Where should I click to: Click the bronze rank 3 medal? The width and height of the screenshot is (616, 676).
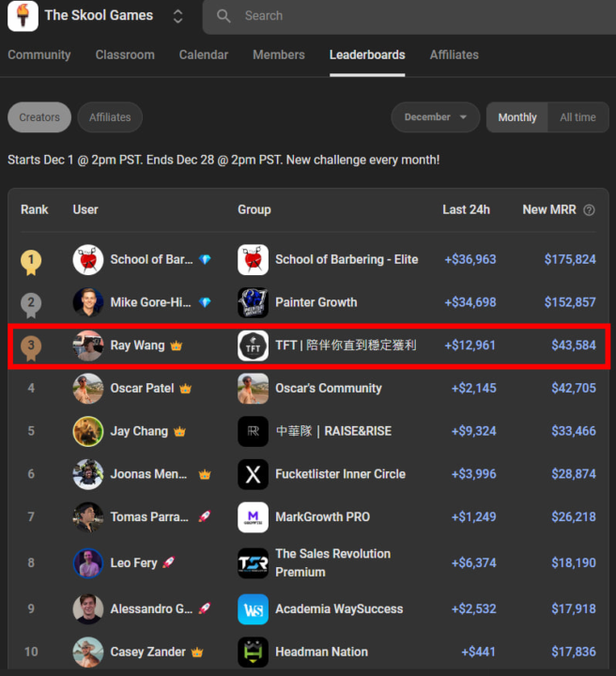coord(31,347)
